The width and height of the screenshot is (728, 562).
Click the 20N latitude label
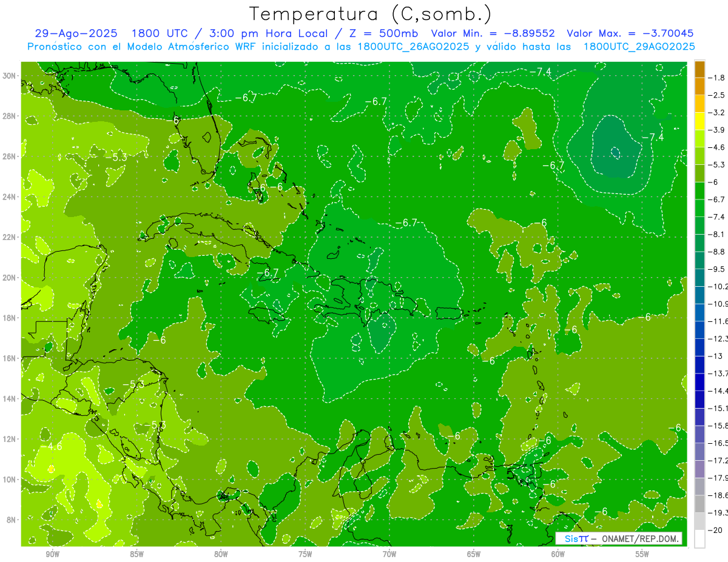(9, 278)
